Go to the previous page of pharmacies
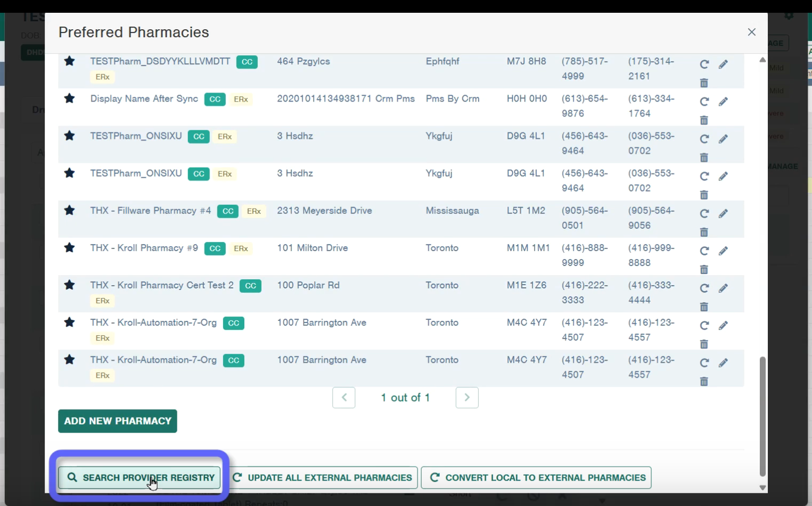812x506 pixels. coord(344,397)
